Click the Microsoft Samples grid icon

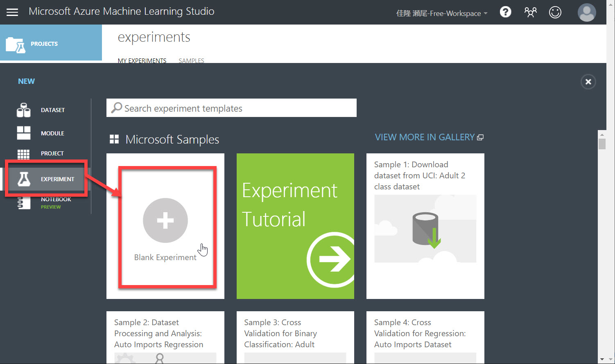tap(114, 139)
